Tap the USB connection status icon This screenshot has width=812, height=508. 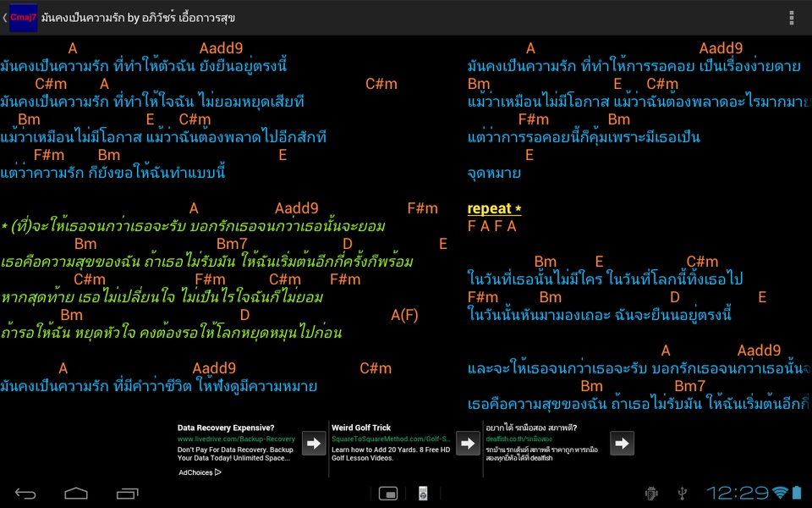coord(683,494)
